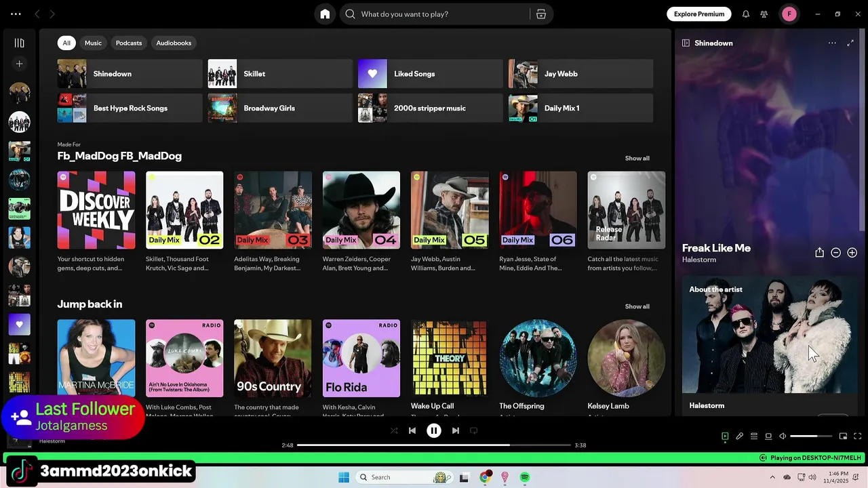Go forward with the right arrow

click(x=52, y=14)
